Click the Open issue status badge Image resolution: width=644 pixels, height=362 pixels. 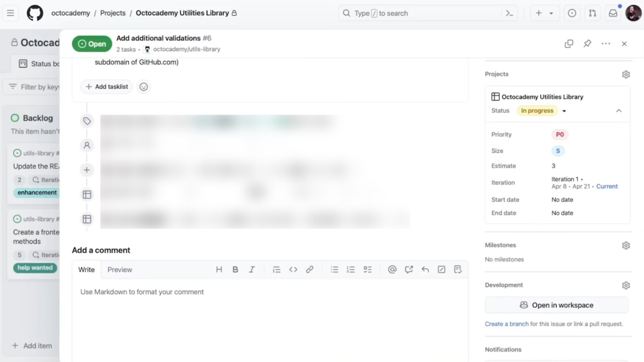[92, 44]
